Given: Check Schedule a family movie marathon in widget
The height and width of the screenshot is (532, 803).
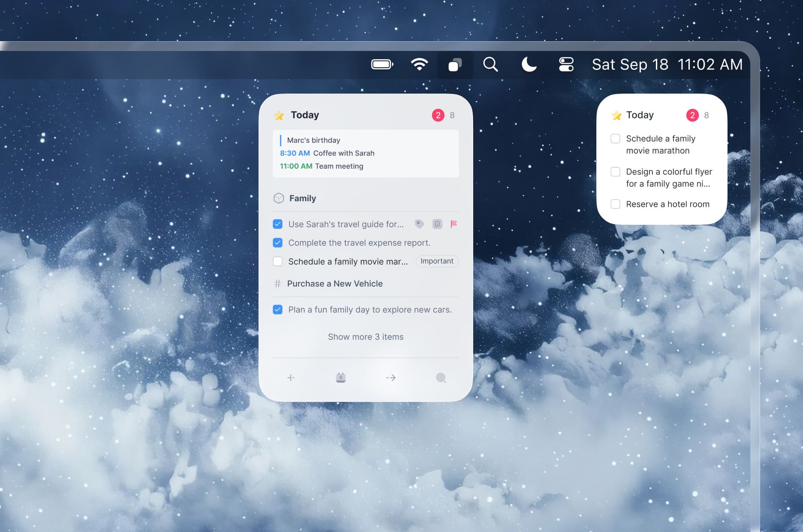Looking at the screenshot, I should click(x=616, y=139).
